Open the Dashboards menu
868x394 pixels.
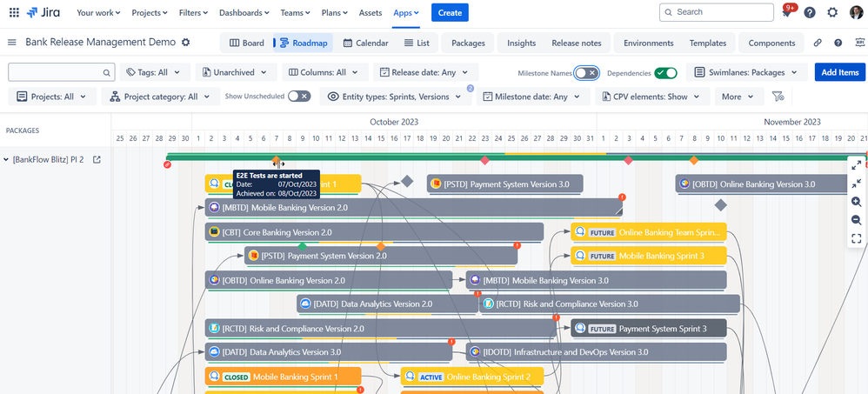(x=244, y=12)
